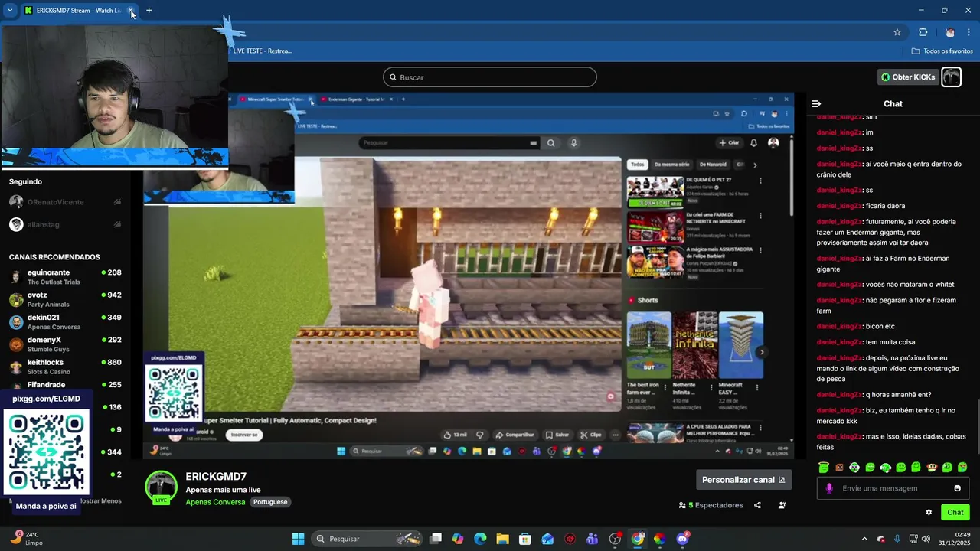Open the 24°C weather widget
Viewport: 980px width, 551px height.
click(x=28, y=539)
